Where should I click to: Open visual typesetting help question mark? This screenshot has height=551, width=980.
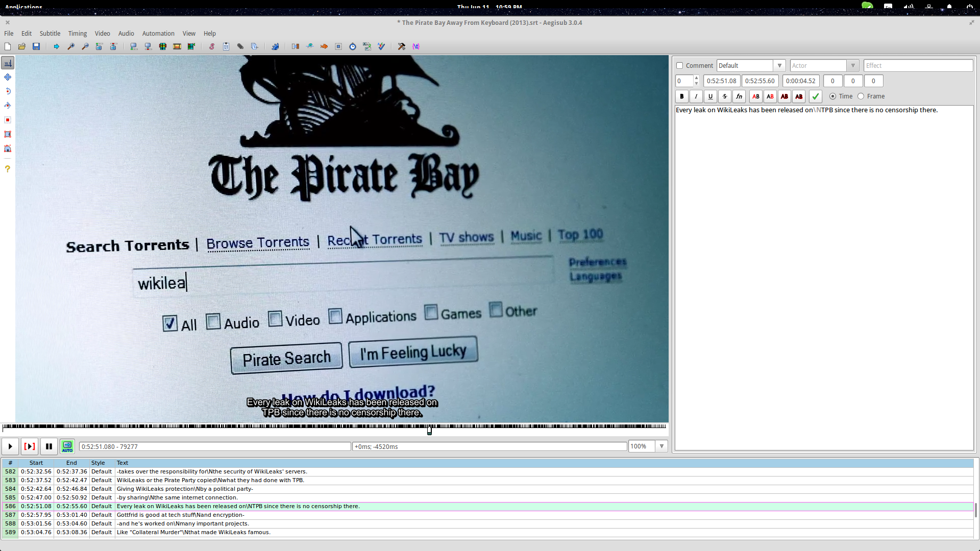[x=8, y=169]
